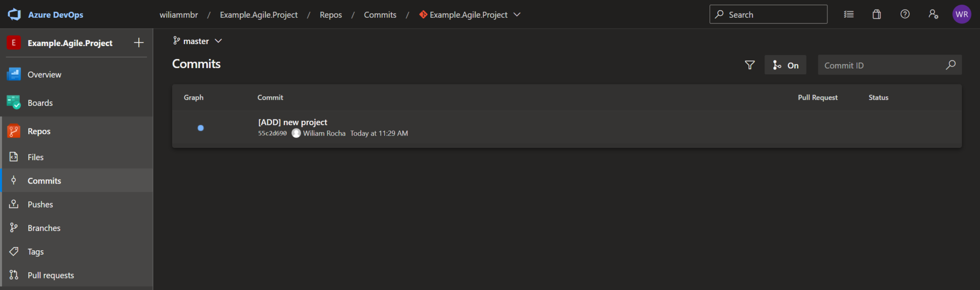Screen dimensions: 980x290
Task: Open the [ADD] new project commit
Action: tap(293, 122)
